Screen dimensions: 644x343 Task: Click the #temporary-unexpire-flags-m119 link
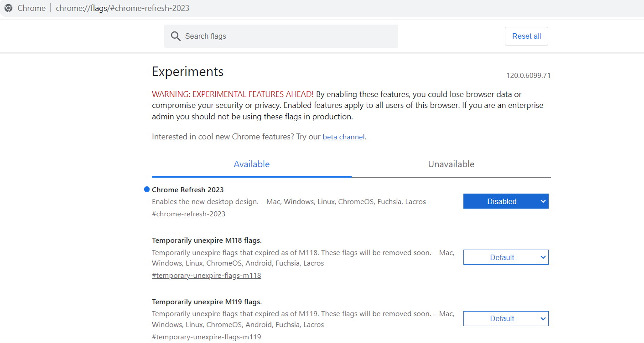pyautogui.click(x=206, y=337)
